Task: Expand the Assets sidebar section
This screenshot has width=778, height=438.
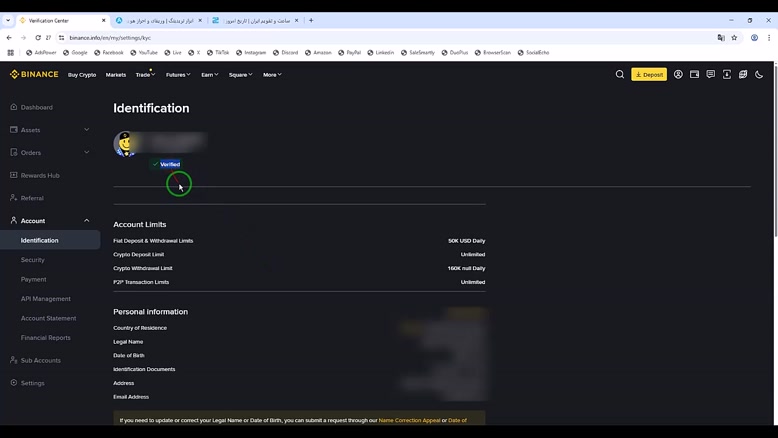Action: tap(86, 129)
